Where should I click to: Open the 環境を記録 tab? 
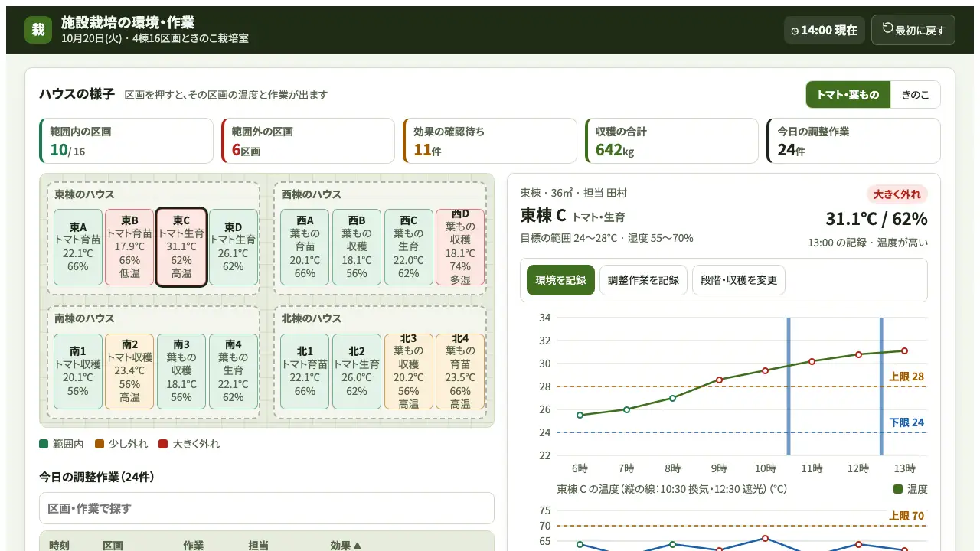(x=560, y=280)
